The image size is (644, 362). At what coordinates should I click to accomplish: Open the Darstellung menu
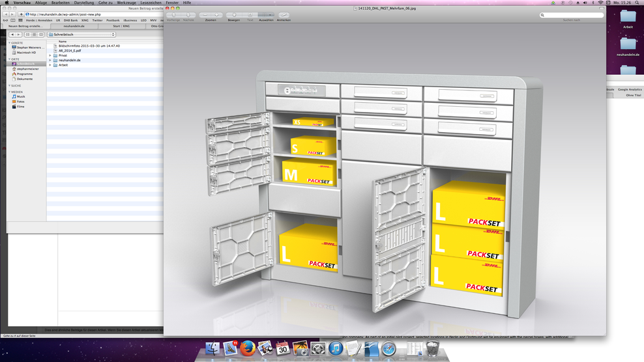pyautogui.click(x=84, y=3)
